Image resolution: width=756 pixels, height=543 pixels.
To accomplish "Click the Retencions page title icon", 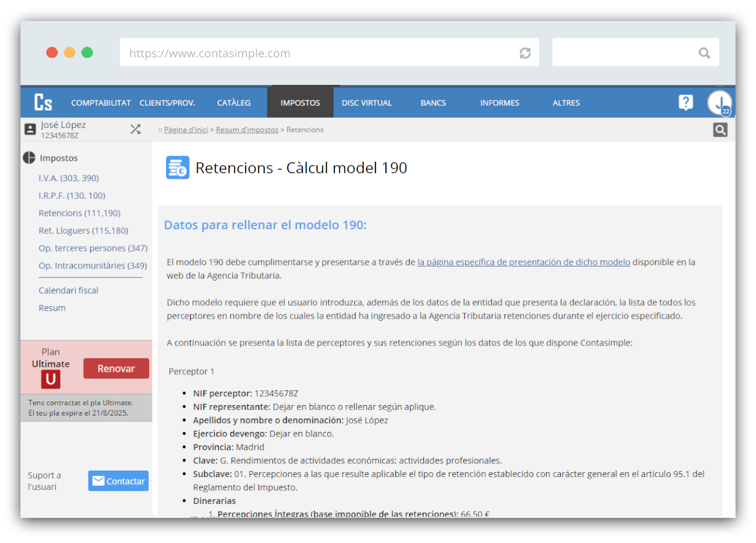I will (x=178, y=168).
